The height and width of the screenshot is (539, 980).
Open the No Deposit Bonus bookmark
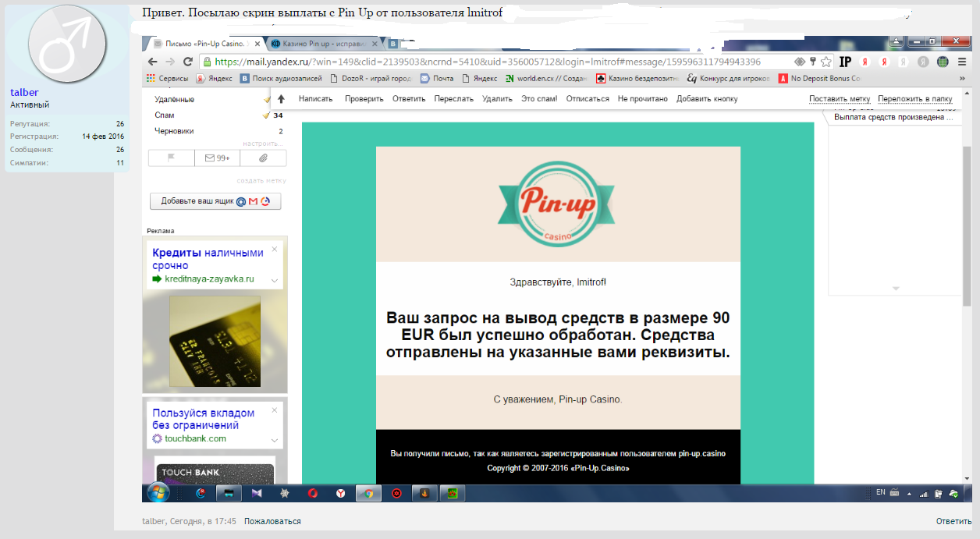[x=818, y=78]
